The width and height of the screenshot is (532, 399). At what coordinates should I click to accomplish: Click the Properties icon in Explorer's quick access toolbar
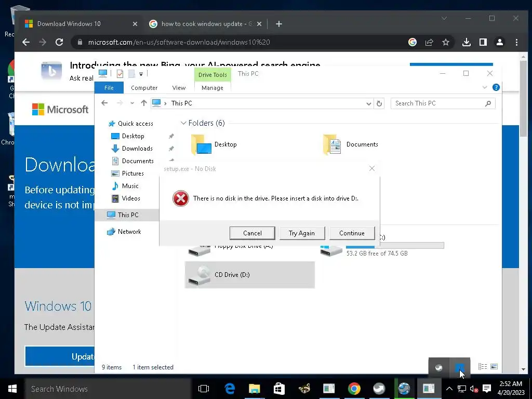pyautogui.click(x=120, y=74)
